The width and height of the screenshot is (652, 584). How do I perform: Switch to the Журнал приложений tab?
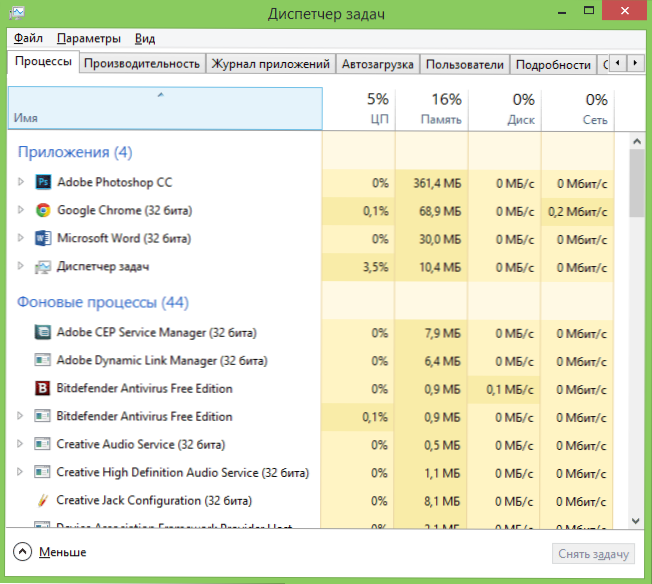click(271, 64)
